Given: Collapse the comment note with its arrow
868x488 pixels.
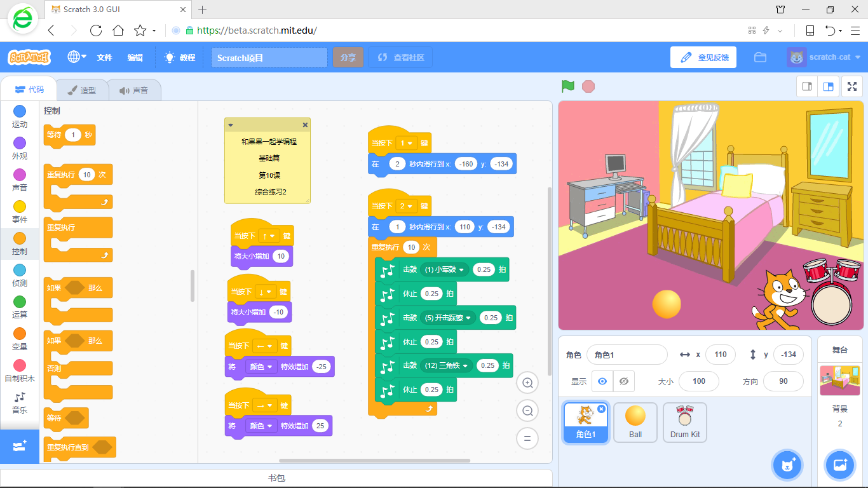Looking at the screenshot, I should pyautogui.click(x=231, y=125).
